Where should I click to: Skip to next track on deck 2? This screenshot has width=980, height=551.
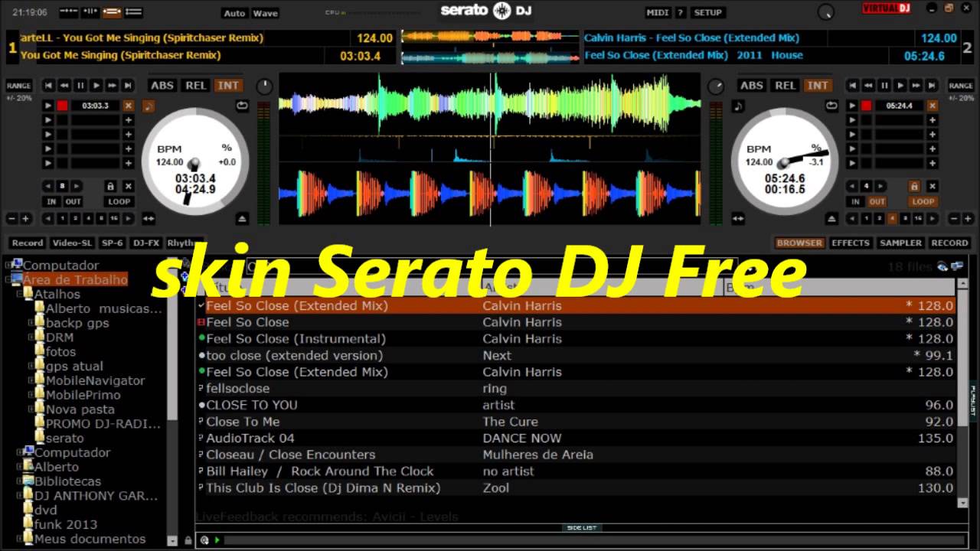[933, 86]
